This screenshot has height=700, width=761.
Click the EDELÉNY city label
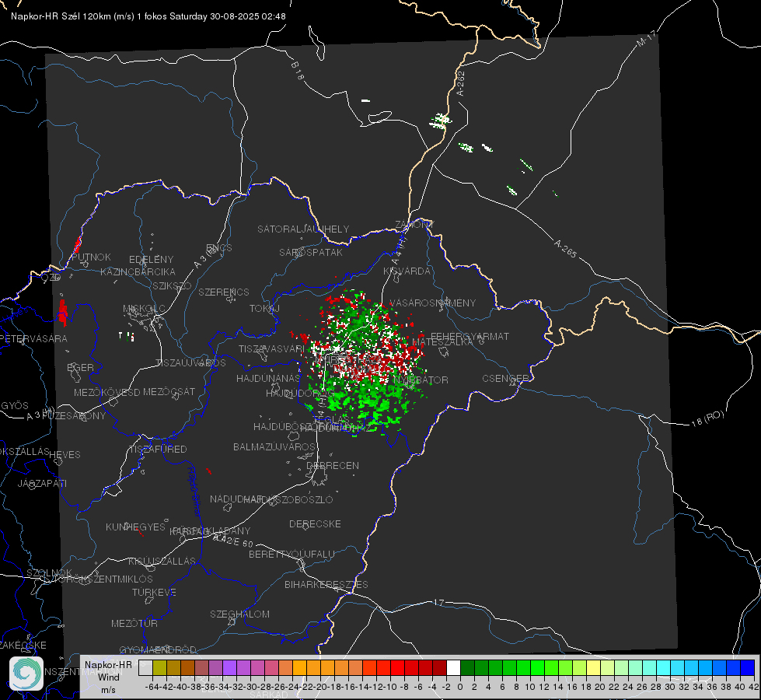click(151, 260)
